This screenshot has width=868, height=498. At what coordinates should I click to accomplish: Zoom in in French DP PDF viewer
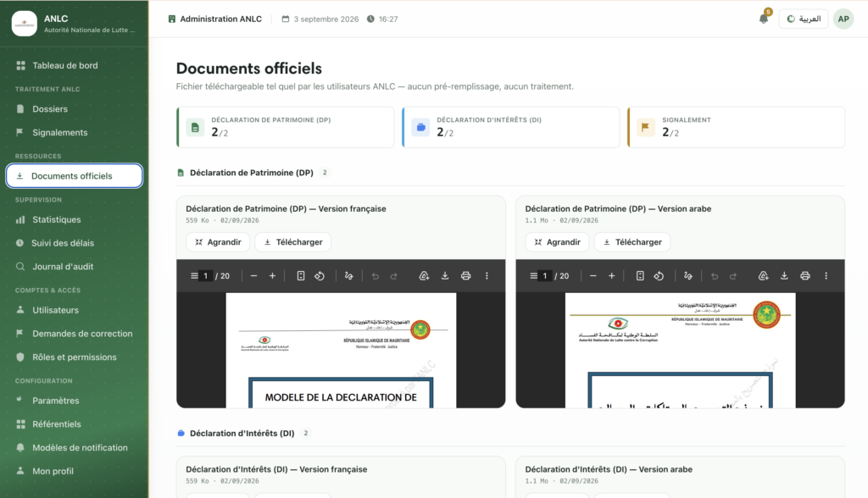(272, 275)
